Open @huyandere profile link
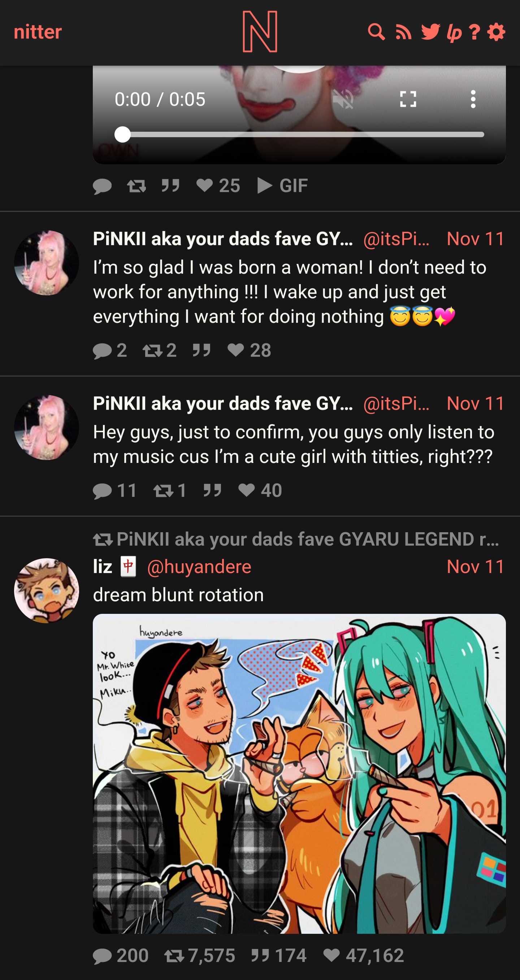This screenshot has width=520, height=980. [199, 567]
